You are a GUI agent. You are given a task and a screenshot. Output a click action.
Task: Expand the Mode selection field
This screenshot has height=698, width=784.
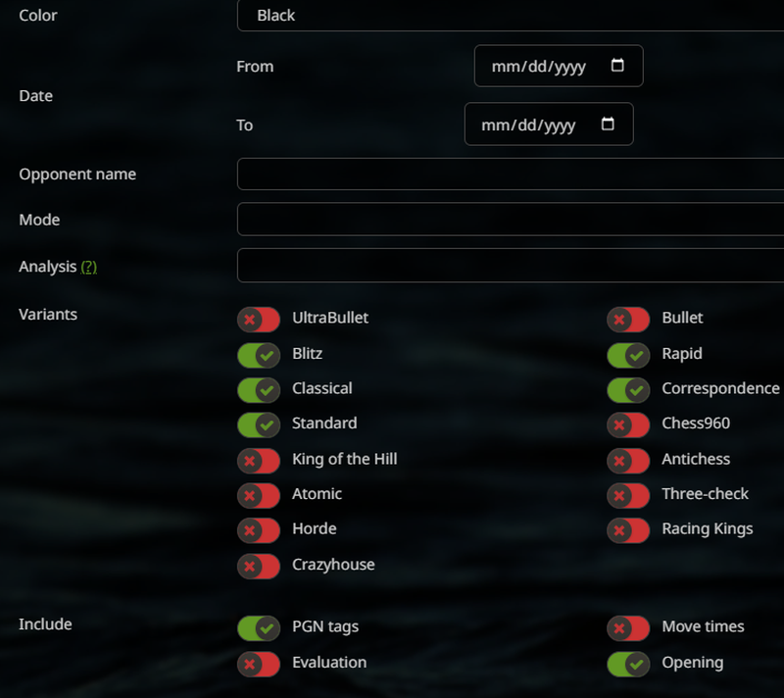510,220
